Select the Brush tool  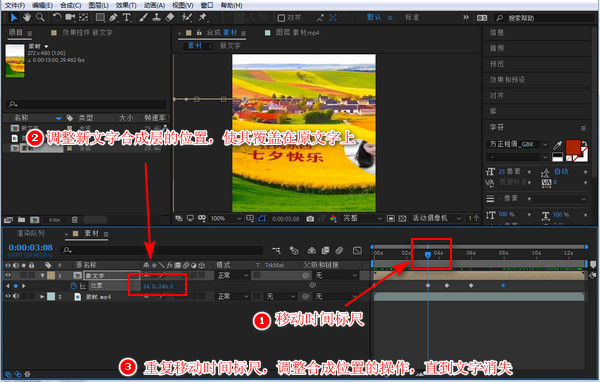pos(143,17)
